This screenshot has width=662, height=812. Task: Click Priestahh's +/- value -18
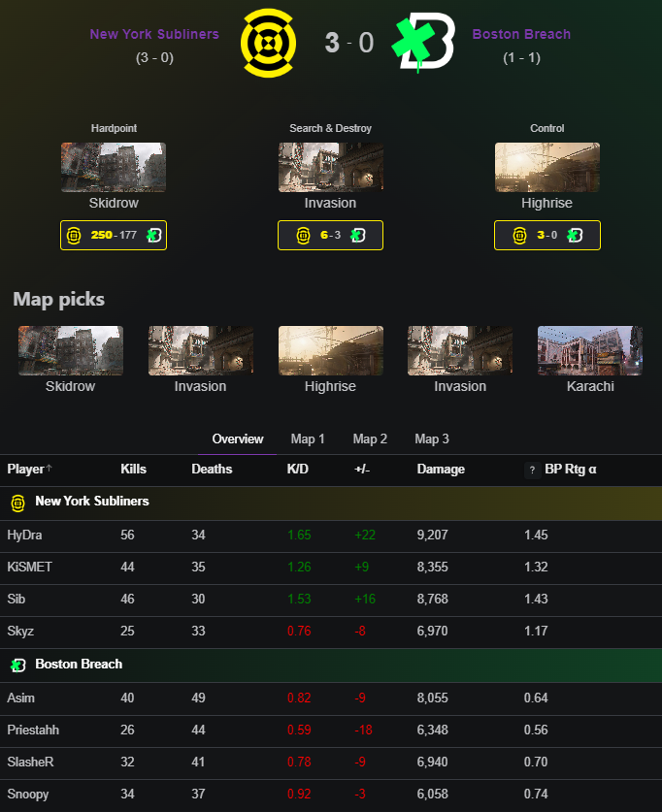[x=363, y=731]
